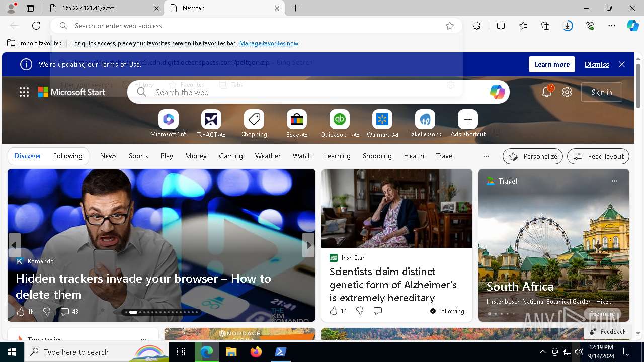Viewport: 644px width, 362px height.
Task: Open the Gaming category
Action: click(231, 156)
